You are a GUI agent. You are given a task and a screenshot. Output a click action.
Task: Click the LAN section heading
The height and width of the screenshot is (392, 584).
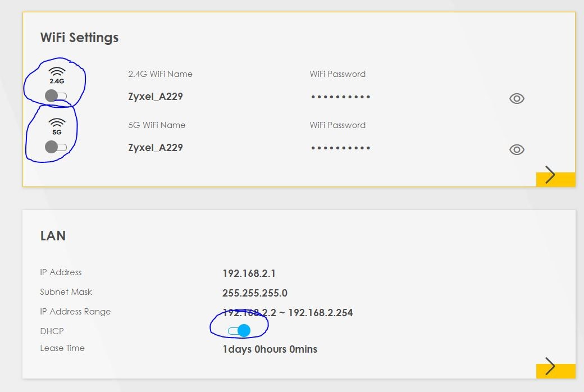[53, 236]
